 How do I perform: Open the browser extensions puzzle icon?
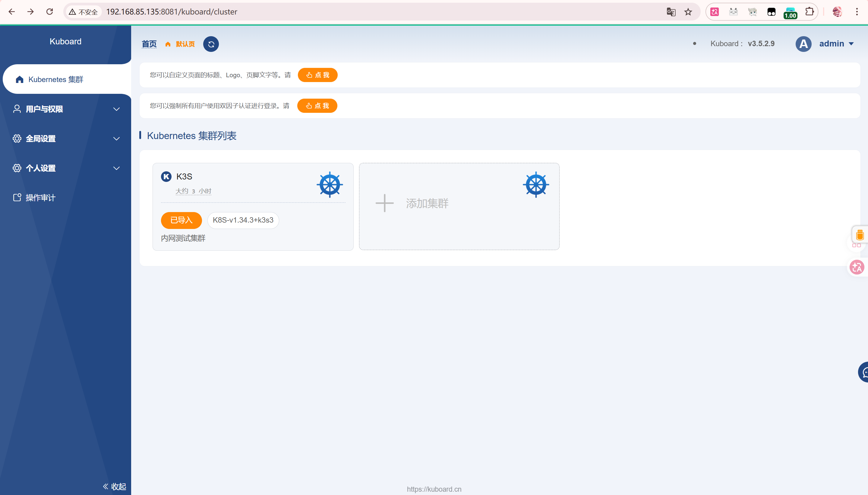pyautogui.click(x=810, y=12)
